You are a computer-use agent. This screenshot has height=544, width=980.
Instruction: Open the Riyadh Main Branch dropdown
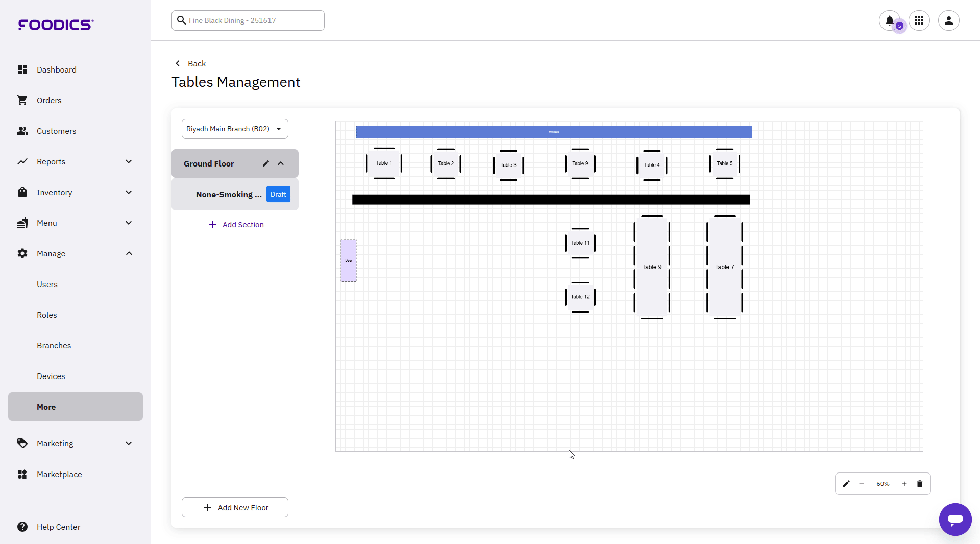click(x=235, y=129)
